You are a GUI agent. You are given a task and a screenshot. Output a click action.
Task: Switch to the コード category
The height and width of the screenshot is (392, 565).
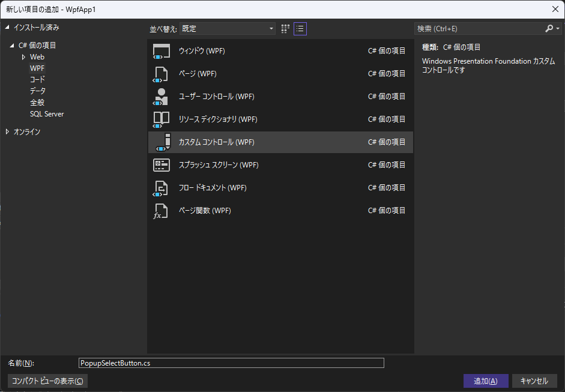click(37, 79)
